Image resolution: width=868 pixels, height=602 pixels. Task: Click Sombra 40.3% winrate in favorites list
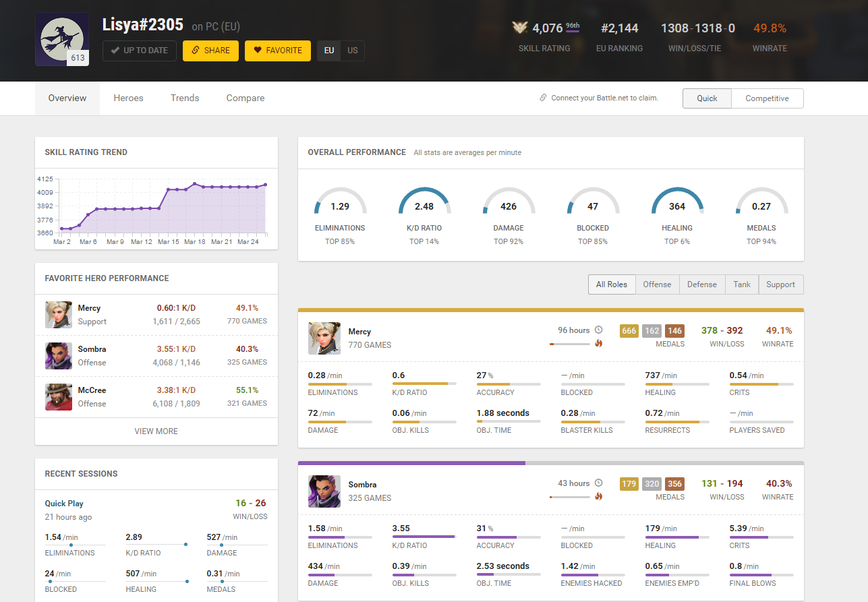pos(248,349)
